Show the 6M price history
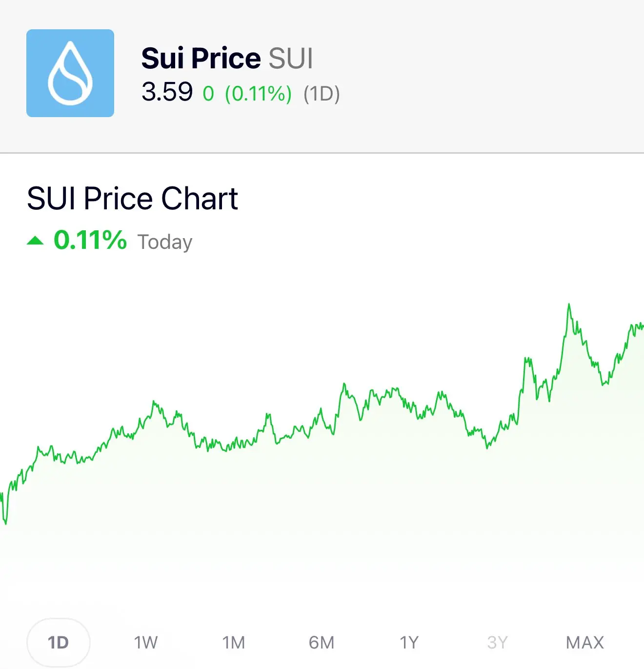Screen dimensions: 644x669 coord(322,642)
